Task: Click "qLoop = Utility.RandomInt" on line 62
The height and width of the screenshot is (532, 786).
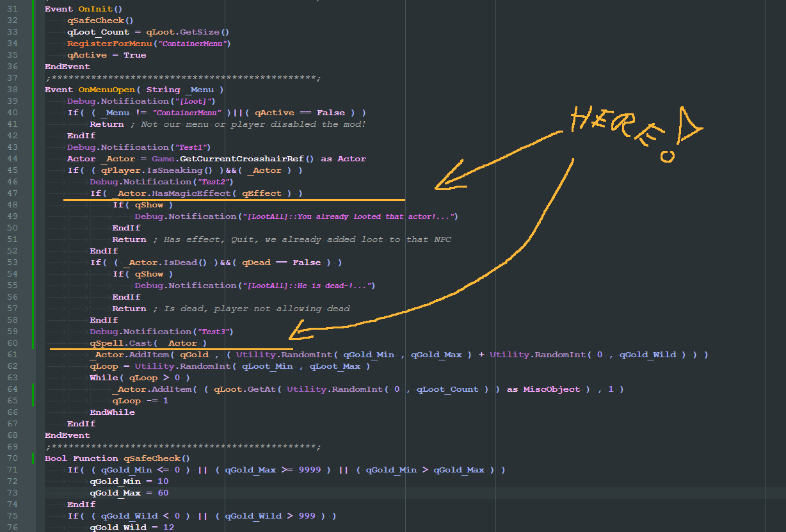Action: 159,366
